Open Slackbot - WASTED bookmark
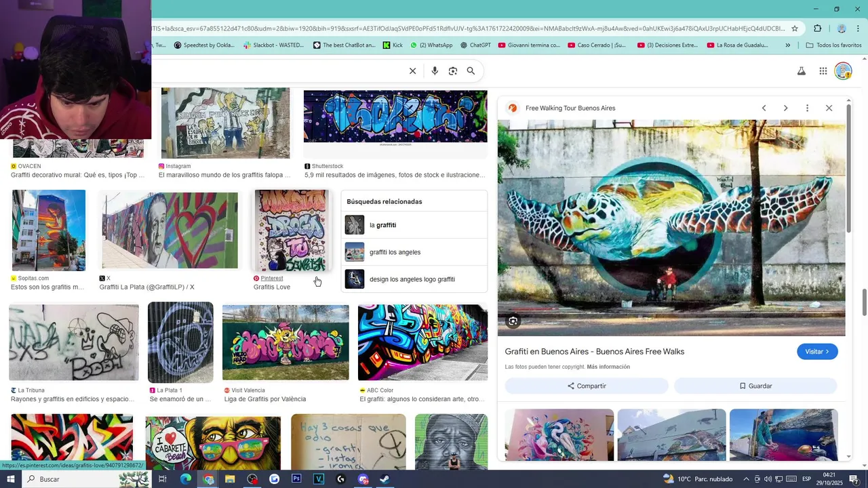This screenshot has height=488, width=868. (x=273, y=45)
